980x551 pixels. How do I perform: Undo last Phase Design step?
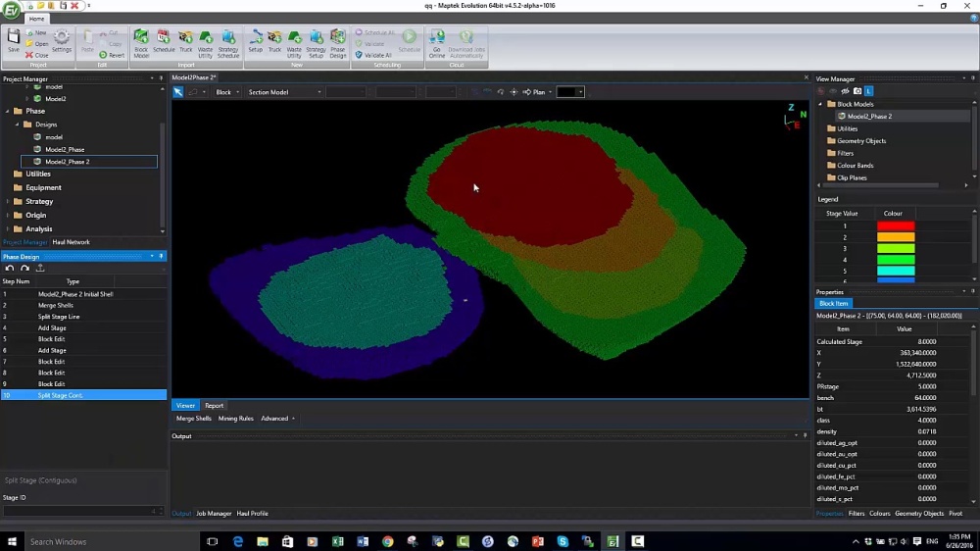coord(10,269)
